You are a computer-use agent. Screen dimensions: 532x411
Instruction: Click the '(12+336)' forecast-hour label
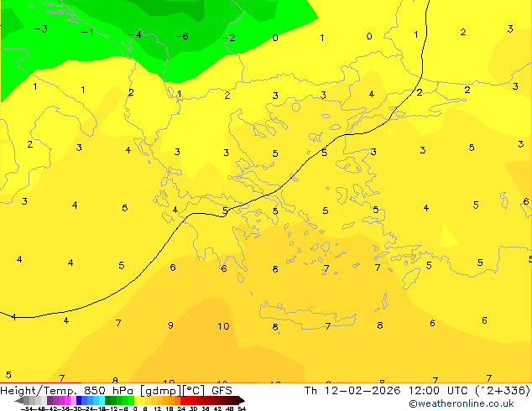503,391
